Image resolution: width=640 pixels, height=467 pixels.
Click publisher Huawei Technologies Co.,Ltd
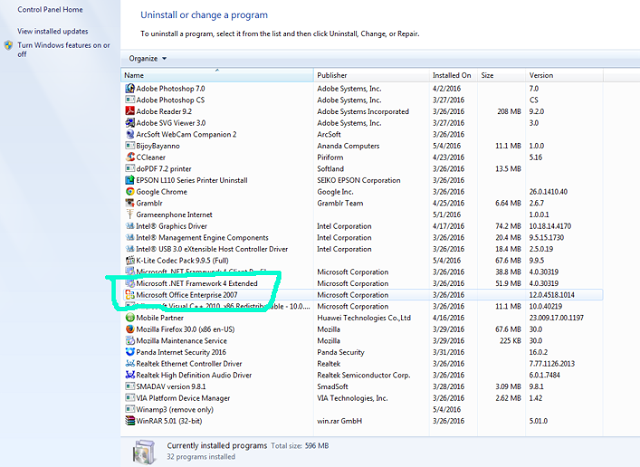point(364,318)
